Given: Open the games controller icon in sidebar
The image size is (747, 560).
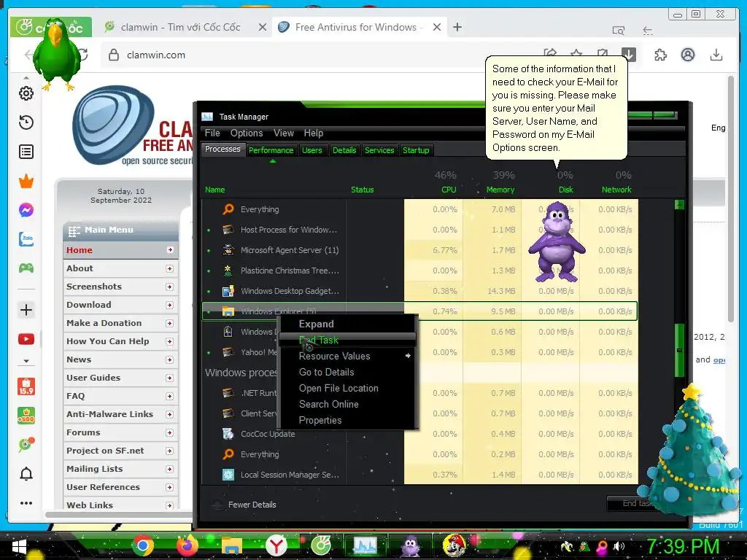Looking at the screenshot, I should click(x=26, y=268).
